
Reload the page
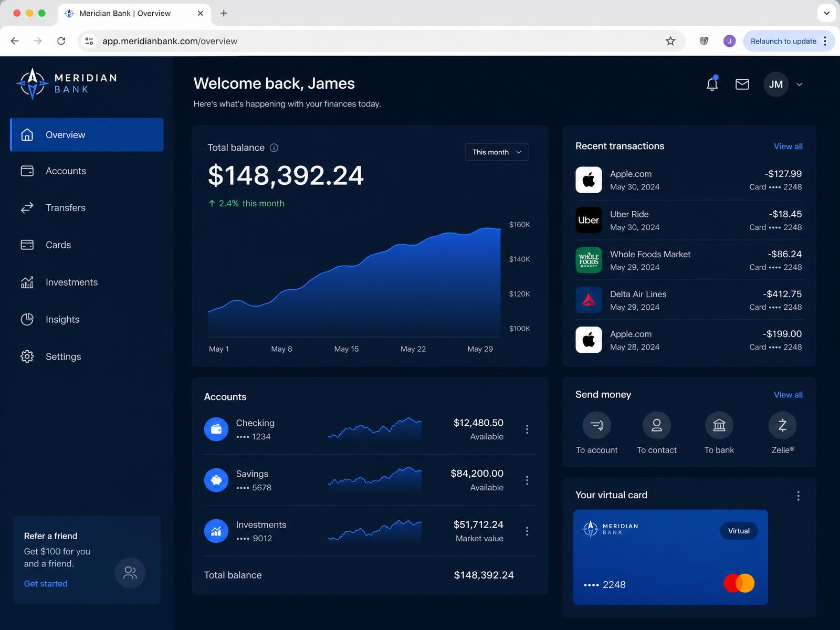tap(61, 41)
